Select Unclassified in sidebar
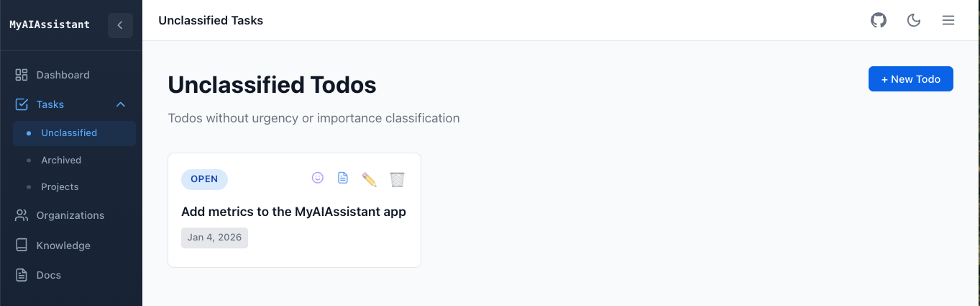Viewport: 980px width, 306px height. coord(69,133)
